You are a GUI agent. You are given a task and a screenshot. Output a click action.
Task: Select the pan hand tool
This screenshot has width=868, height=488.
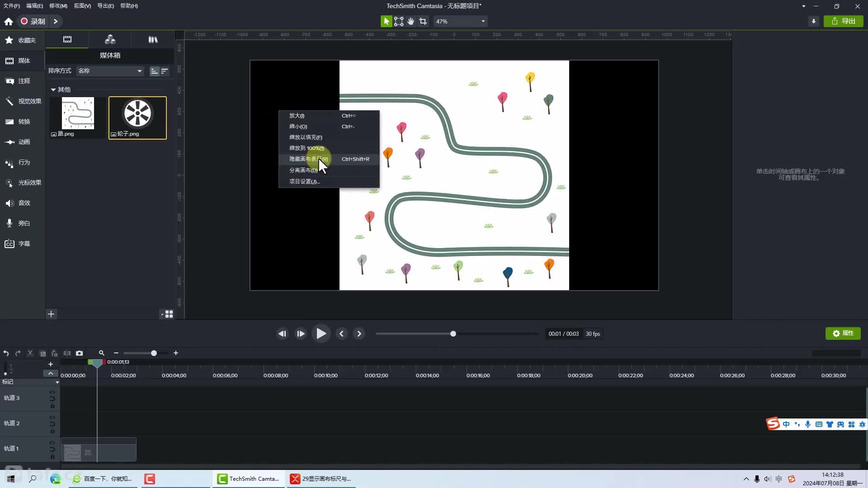410,21
